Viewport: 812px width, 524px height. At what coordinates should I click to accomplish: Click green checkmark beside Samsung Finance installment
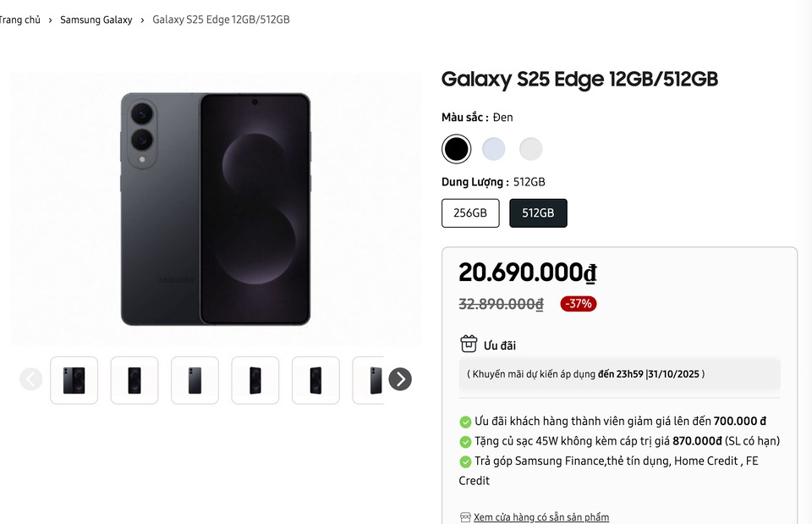tap(465, 462)
